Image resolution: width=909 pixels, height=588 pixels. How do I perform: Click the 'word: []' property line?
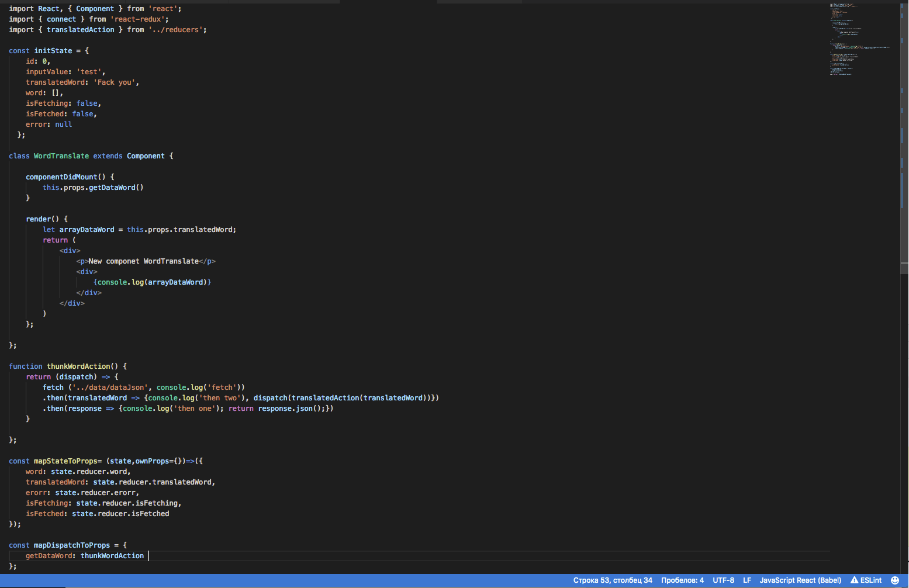point(44,93)
